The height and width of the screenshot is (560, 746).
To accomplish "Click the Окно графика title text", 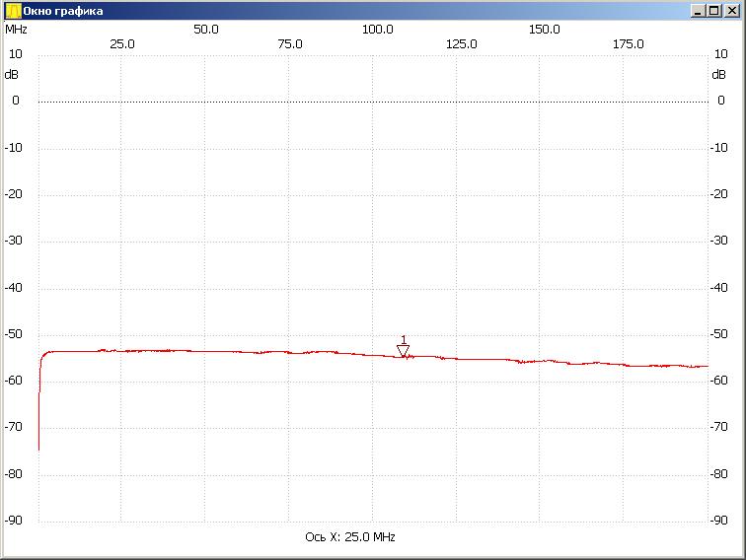I will coord(63,11).
